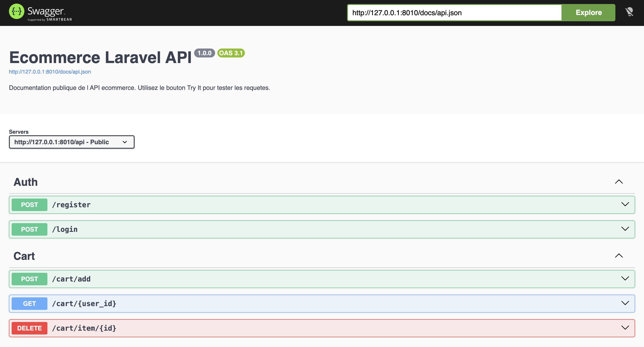Click the 1.0.0 version badge
Image resolution: width=644 pixels, height=347 pixels.
[x=205, y=53]
